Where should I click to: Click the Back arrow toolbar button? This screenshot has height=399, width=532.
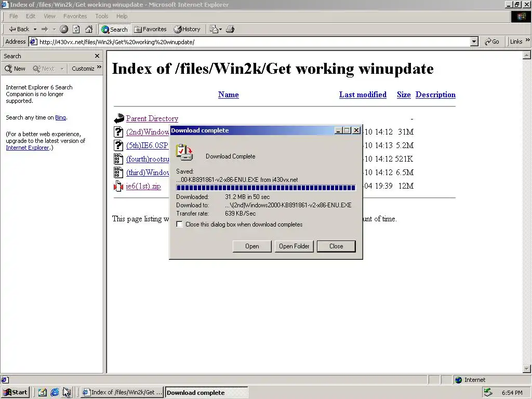pos(19,29)
